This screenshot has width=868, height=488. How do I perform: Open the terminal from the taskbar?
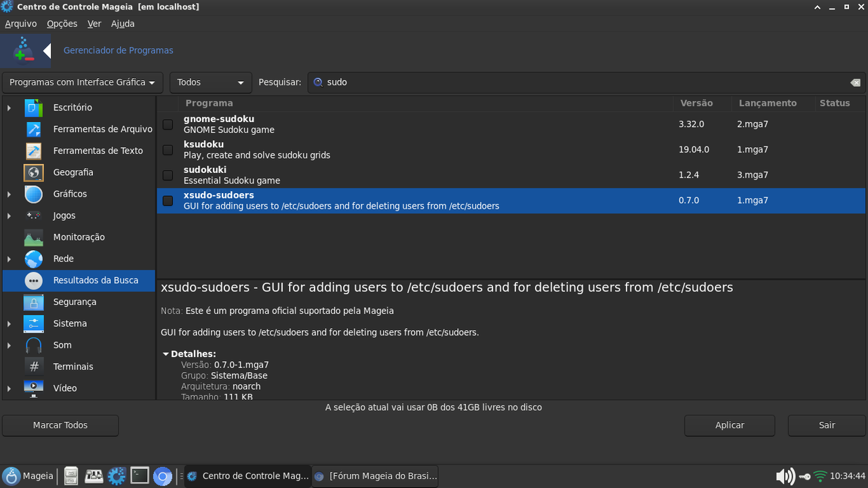tap(140, 476)
